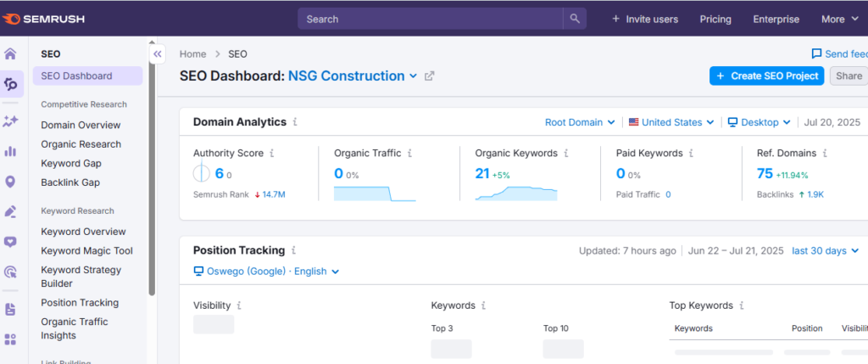Click the Keywords column header in Top Keywords

point(693,328)
